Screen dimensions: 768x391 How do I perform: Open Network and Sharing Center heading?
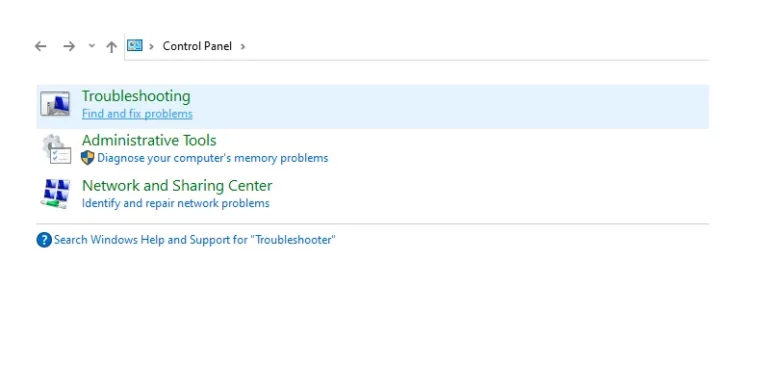[177, 186]
